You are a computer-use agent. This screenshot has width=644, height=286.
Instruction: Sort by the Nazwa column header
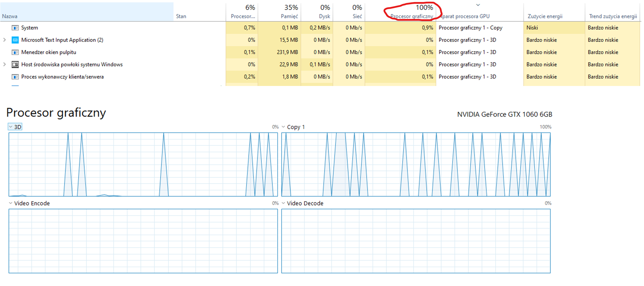coord(87,12)
